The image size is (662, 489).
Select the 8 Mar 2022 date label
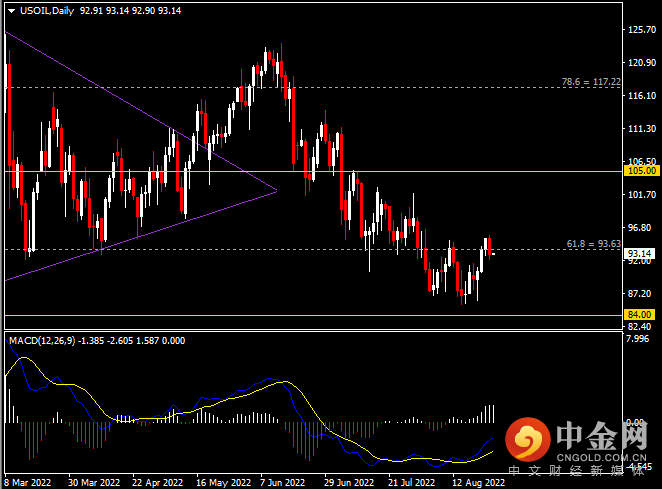click(28, 482)
